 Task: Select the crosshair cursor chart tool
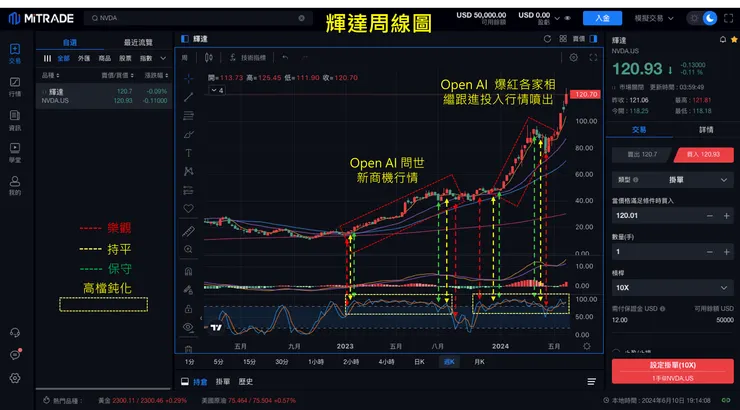(x=188, y=78)
